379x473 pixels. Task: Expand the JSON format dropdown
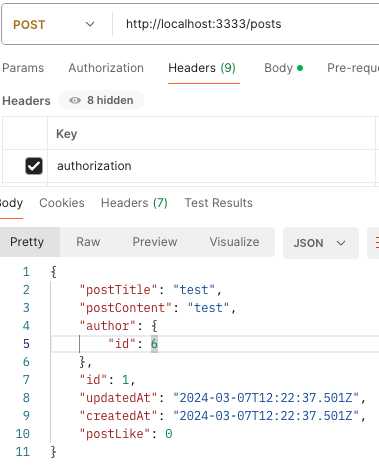coord(321,243)
